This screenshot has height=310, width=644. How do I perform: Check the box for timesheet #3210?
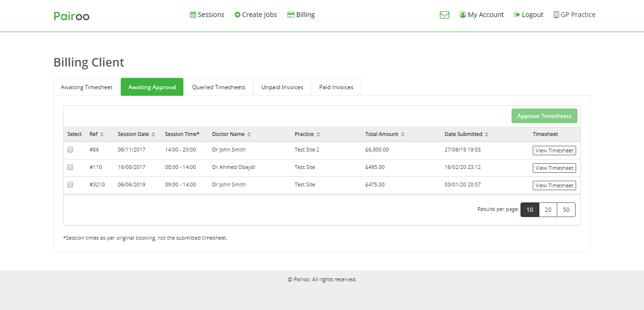pyautogui.click(x=70, y=184)
